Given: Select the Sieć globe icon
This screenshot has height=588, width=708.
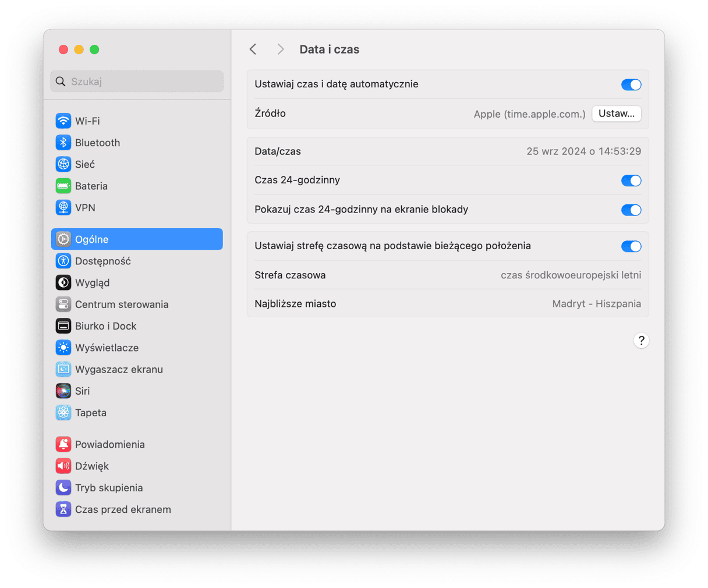Looking at the screenshot, I should pyautogui.click(x=63, y=164).
